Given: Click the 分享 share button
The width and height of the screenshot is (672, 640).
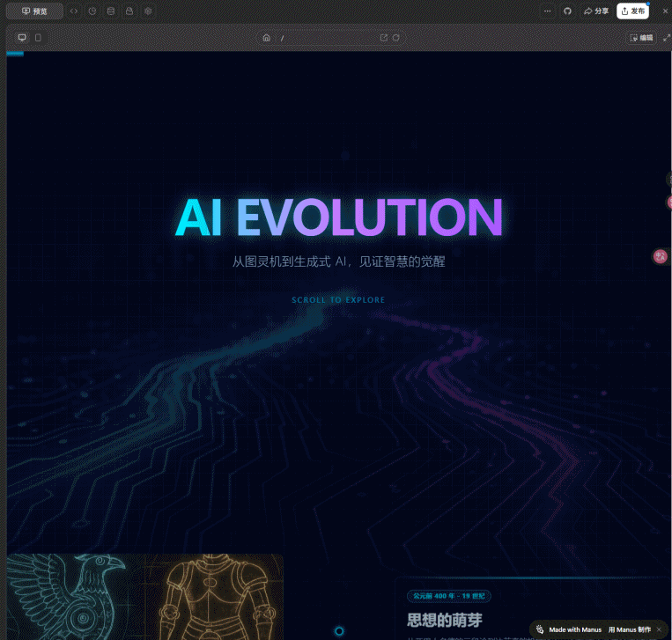Looking at the screenshot, I should (x=596, y=11).
